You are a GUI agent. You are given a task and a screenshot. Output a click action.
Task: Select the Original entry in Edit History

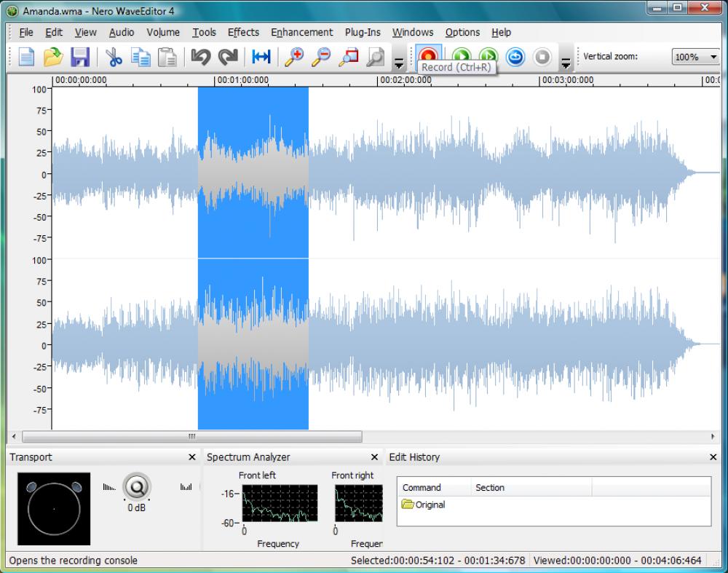(431, 505)
